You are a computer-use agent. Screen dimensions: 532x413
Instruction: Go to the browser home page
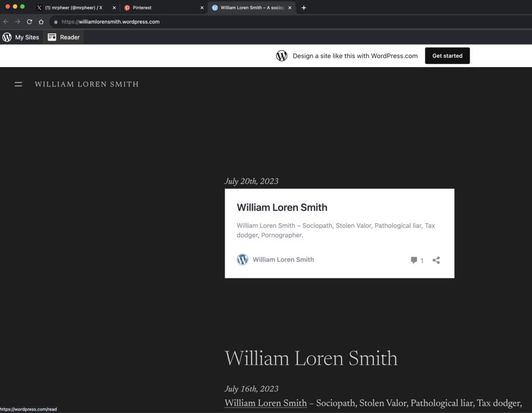click(x=41, y=22)
